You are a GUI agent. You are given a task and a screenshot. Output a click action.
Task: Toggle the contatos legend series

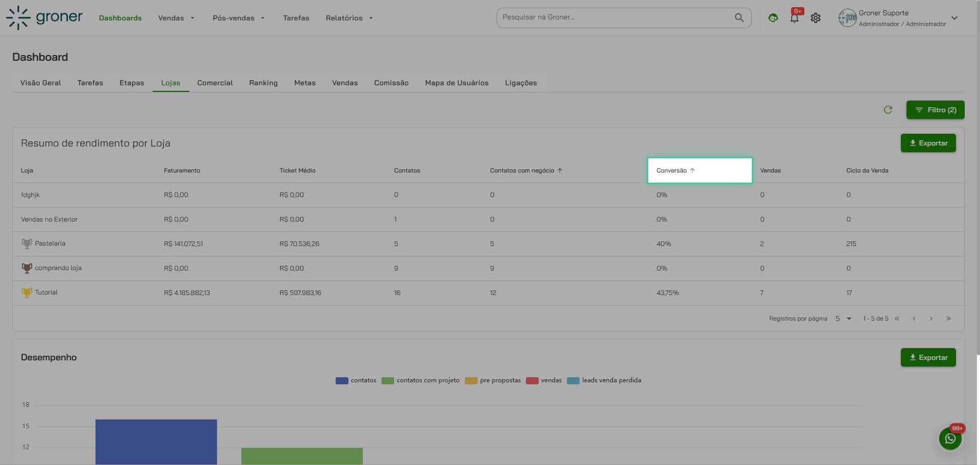coord(356,380)
